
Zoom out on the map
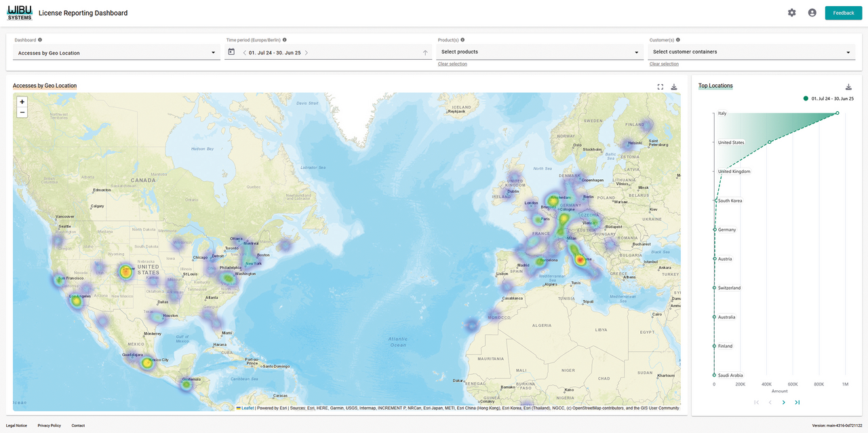22,112
